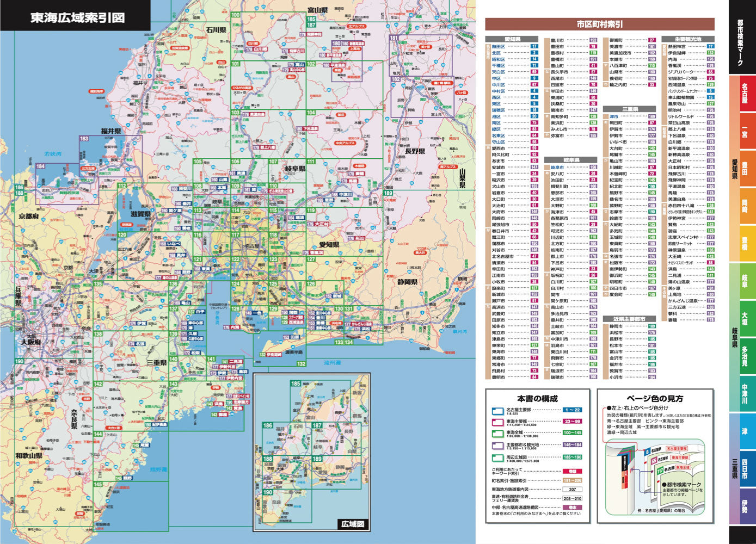The height and width of the screenshot is (544, 756).
Task: Click page box 185 near 富山県
Action: pyautogui.click(x=311, y=19)
